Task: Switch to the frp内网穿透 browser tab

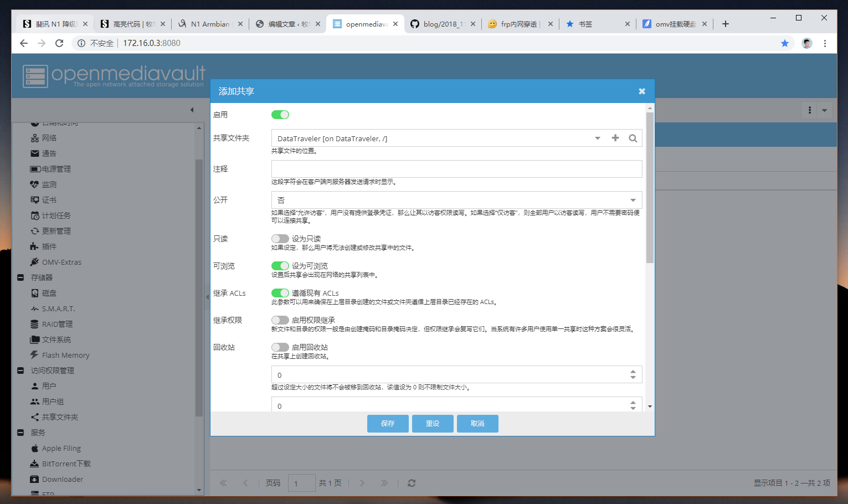Action: [519, 24]
